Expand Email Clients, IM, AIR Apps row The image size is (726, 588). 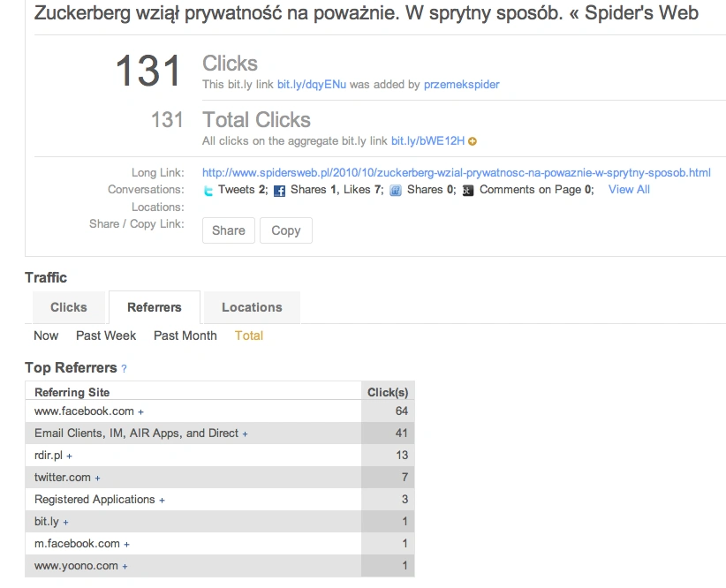245,434
